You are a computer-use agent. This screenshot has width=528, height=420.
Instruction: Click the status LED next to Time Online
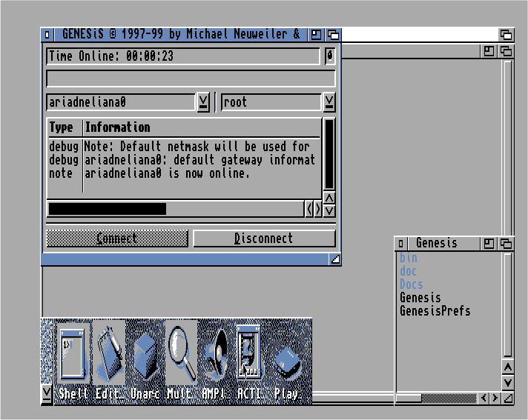tap(330, 56)
